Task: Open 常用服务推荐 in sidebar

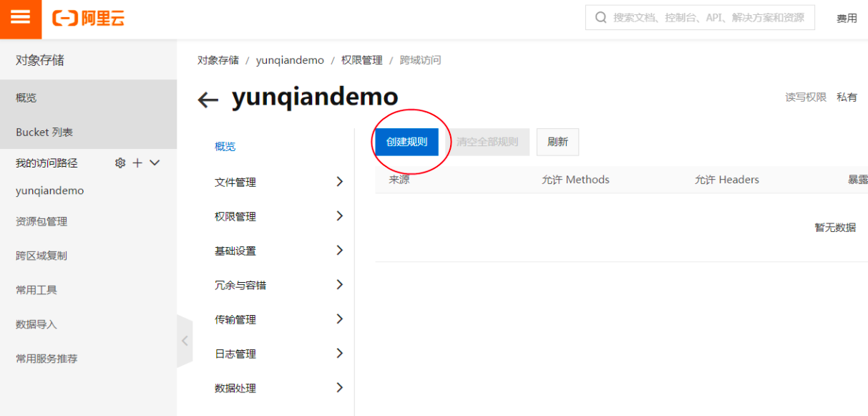Action: 47,359
